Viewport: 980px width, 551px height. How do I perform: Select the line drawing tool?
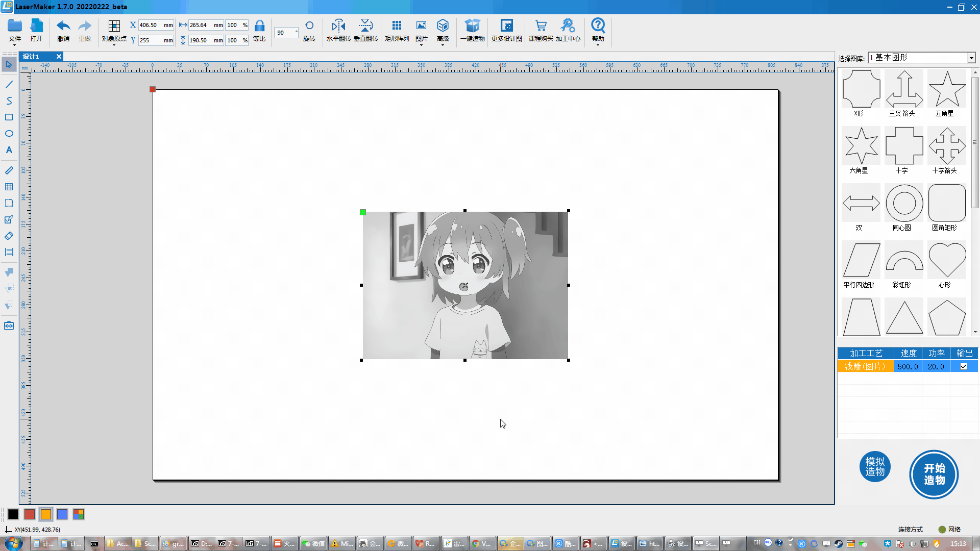click(x=9, y=84)
